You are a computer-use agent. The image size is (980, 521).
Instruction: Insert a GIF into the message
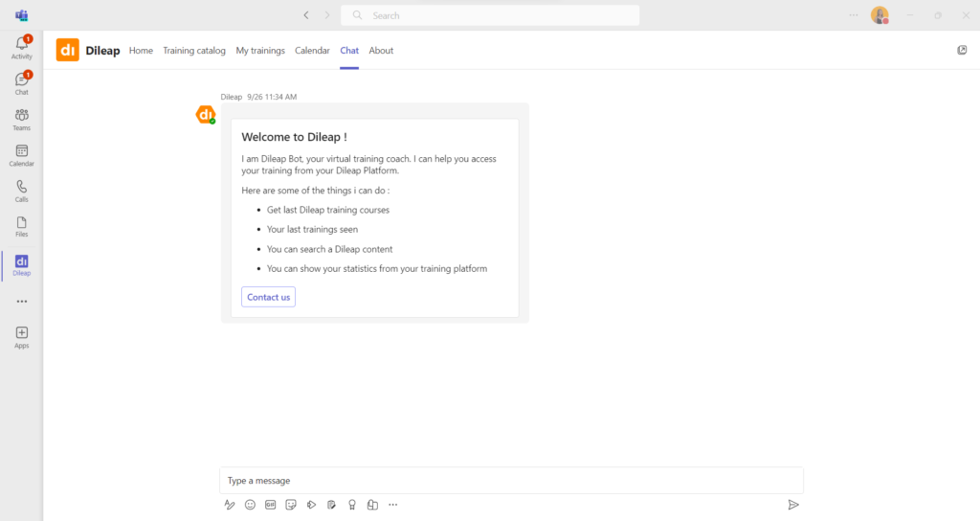[270, 505]
